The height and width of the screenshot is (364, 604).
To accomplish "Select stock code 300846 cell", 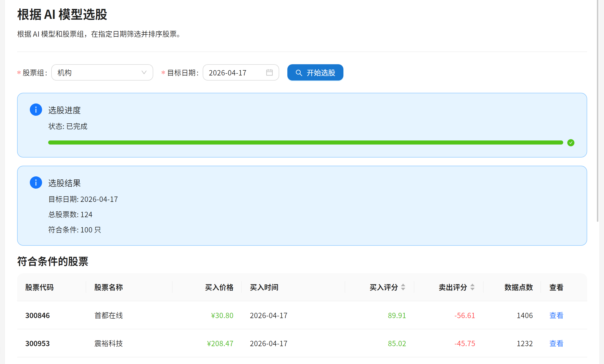I will coord(37,316).
